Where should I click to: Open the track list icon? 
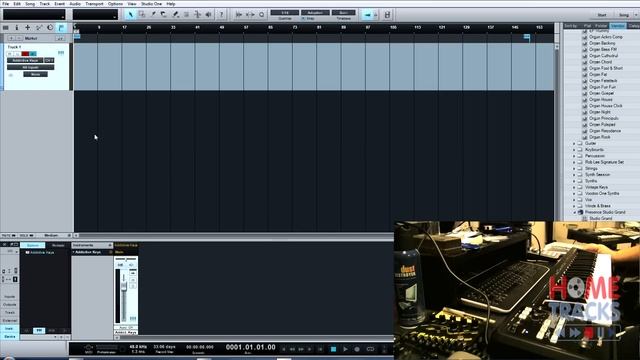6,28
